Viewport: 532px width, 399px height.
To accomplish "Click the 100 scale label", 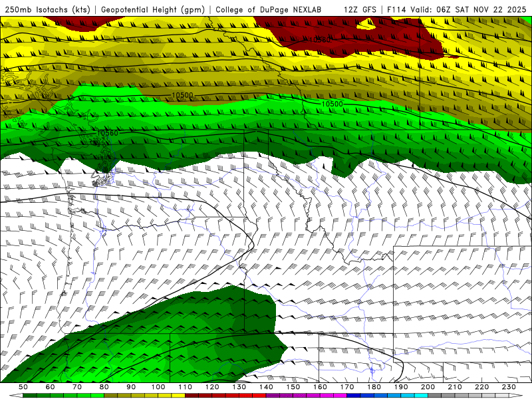I will click(x=158, y=387).
